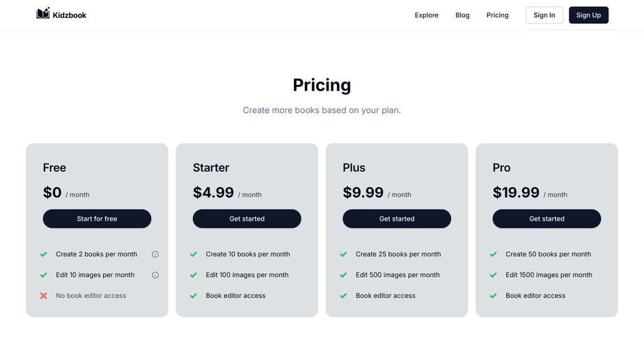Go to the Blog page
This screenshot has width=644, height=362.
click(462, 15)
